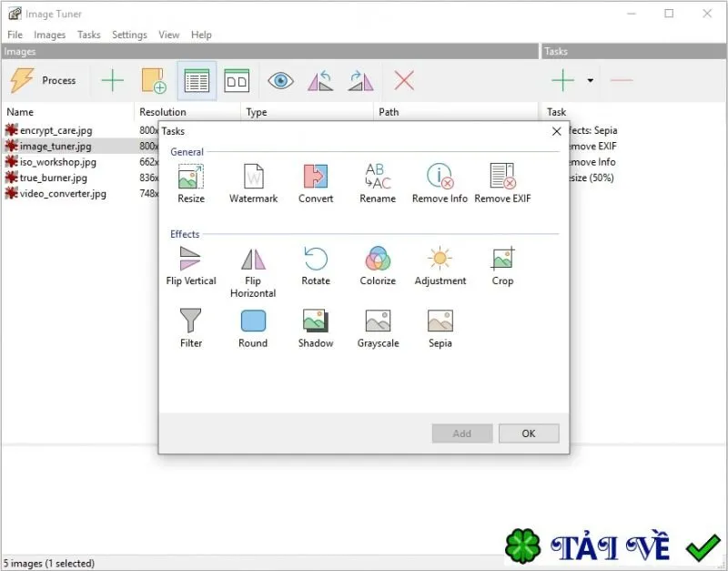
Task: Sort by the Name column header
Action: (68, 112)
